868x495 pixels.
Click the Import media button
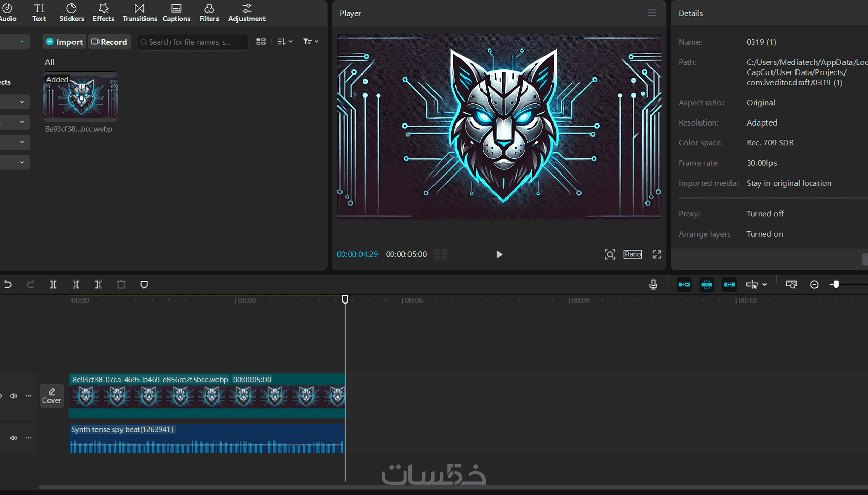(64, 42)
